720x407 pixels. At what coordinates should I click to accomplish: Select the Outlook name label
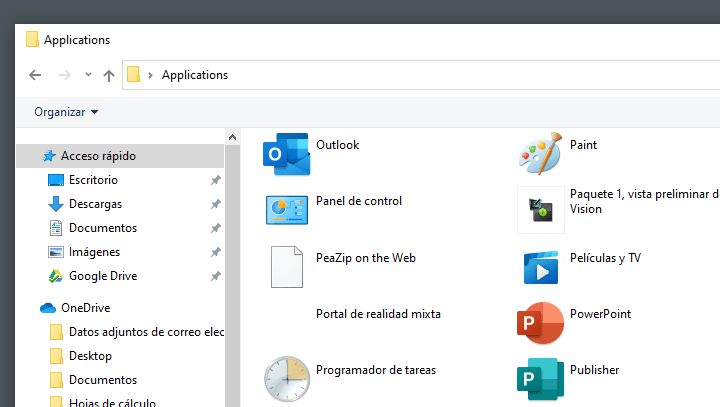pyautogui.click(x=338, y=145)
